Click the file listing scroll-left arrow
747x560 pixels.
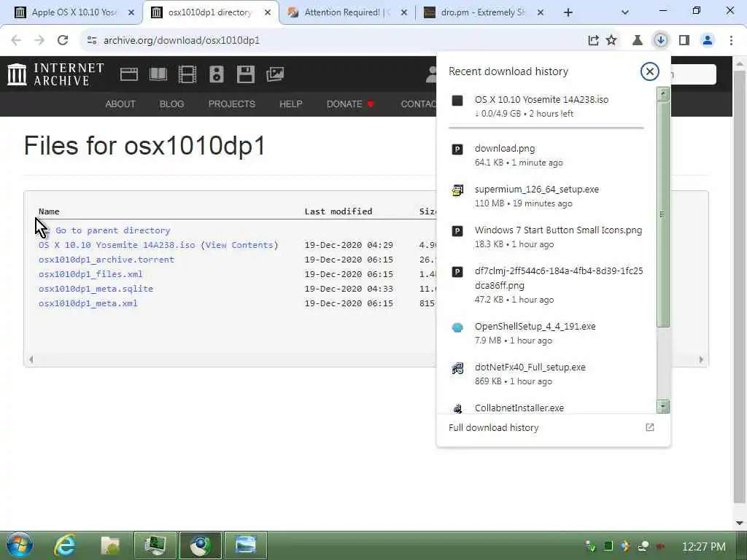(x=31, y=359)
